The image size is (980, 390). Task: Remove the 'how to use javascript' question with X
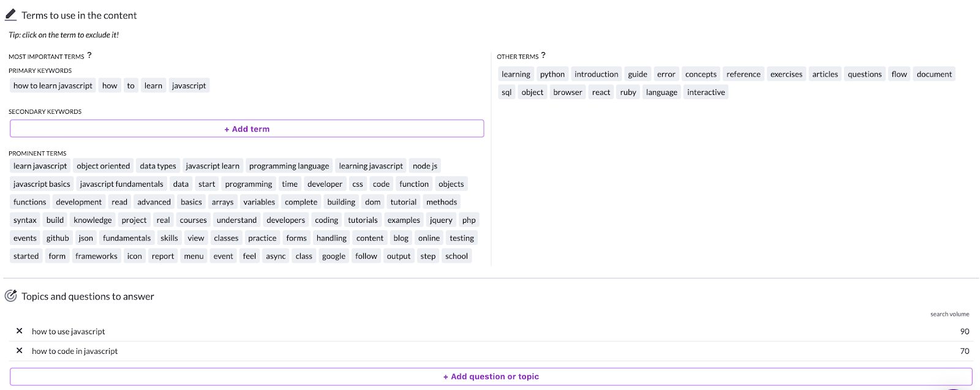pos(20,331)
